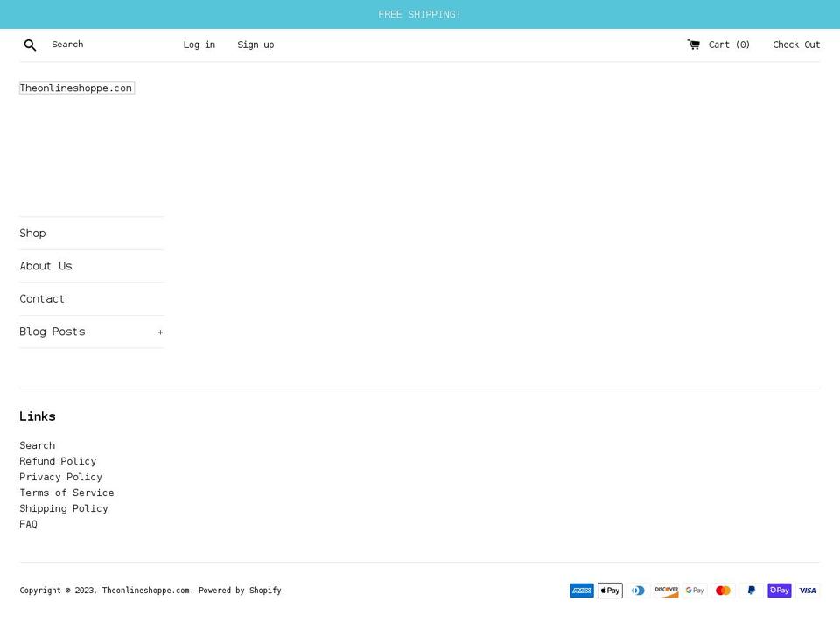
Task: Expand Blog Posts with the plus icon
Action: click(x=160, y=332)
